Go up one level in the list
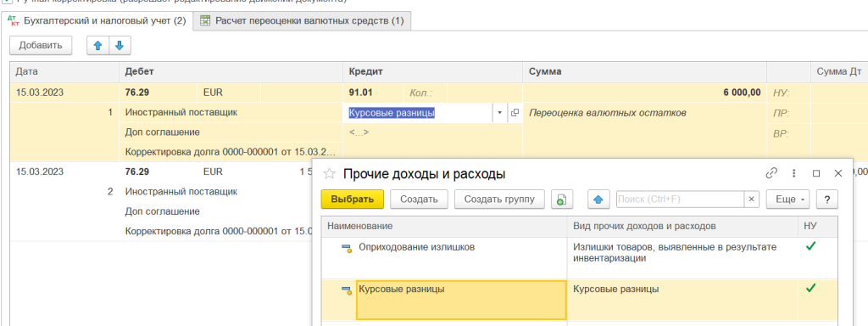The width and height of the screenshot is (868, 326). [x=598, y=200]
